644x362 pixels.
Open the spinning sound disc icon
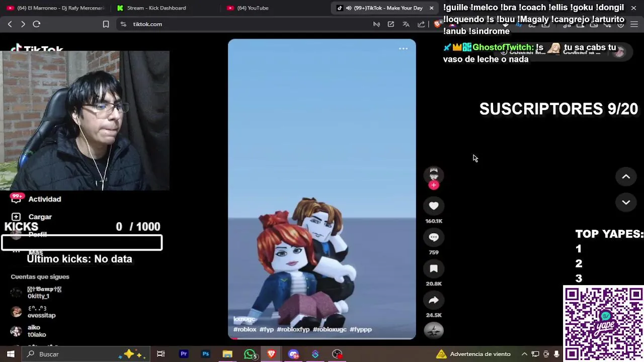coord(434,330)
